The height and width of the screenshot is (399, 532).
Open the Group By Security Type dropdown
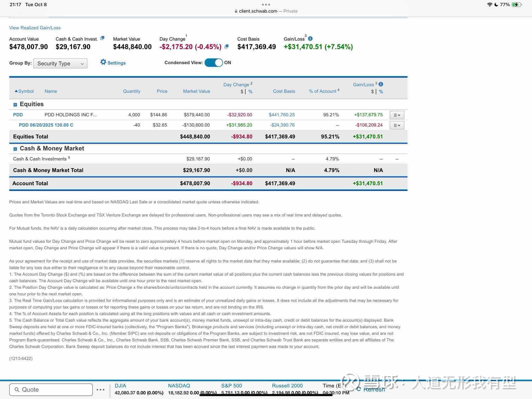[60, 63]
